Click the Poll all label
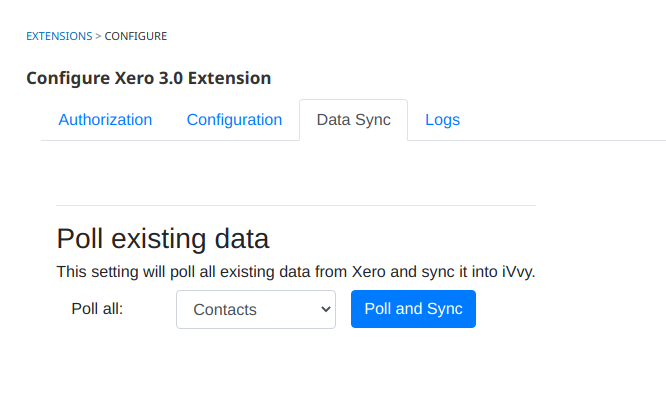Viewport: 666px width, 396px height. click(x=97, y=309)
